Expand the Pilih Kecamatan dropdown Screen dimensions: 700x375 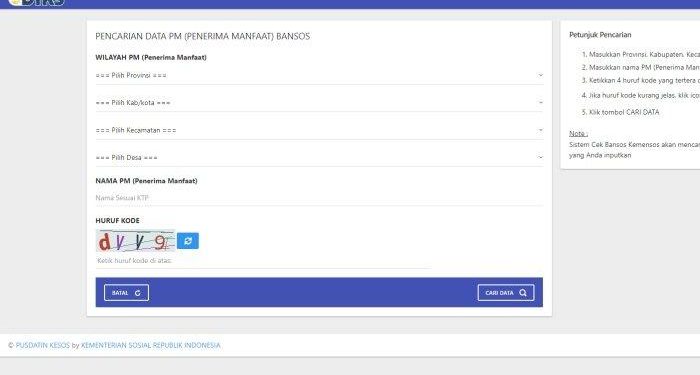(x=319, y=130)
